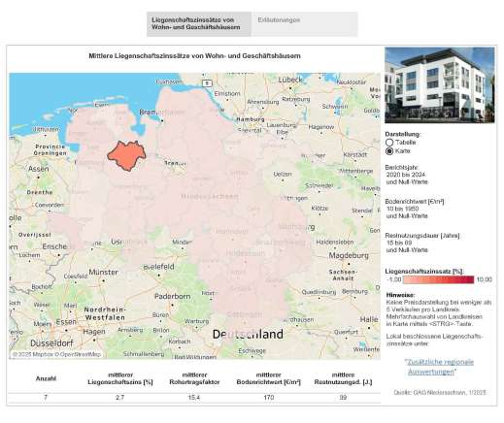Click the highlighted orange district on map

pos(126,155)
